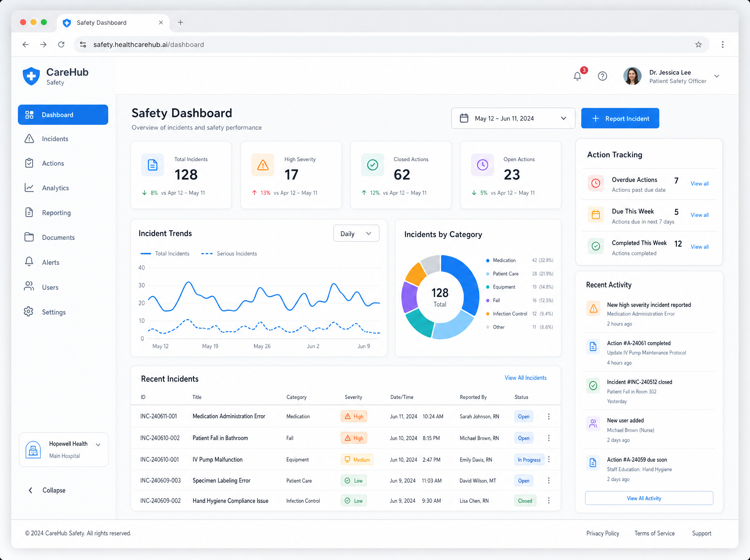Screen dimensions: 750x560
Task: View all Completed This Week actions
Action: click(700, 247)
